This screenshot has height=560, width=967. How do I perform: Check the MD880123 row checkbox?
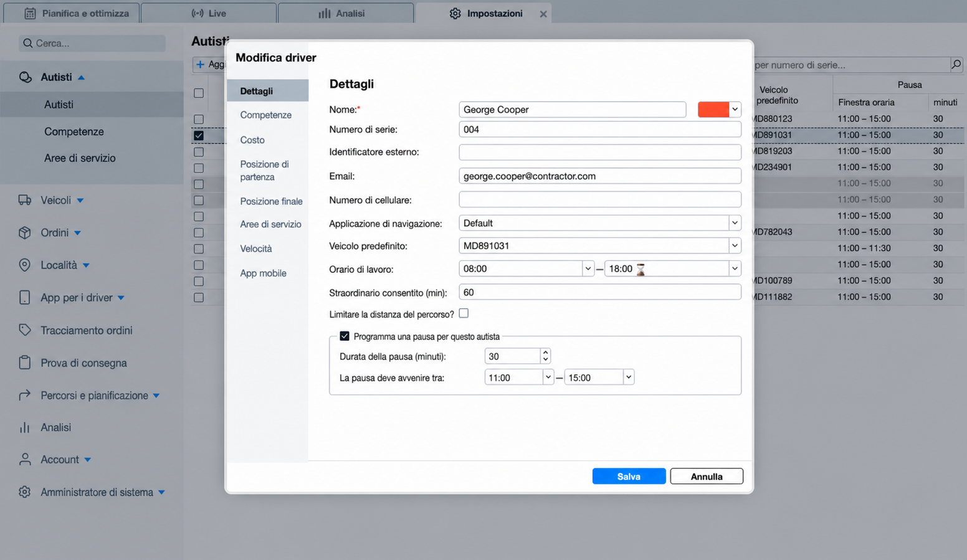pyautogui.click(x=199, y=119)
